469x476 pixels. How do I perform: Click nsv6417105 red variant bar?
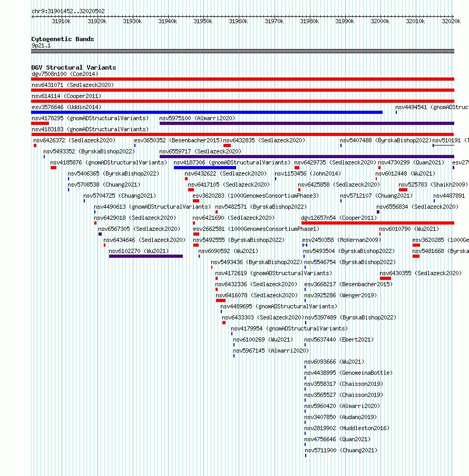coord(191,190)
